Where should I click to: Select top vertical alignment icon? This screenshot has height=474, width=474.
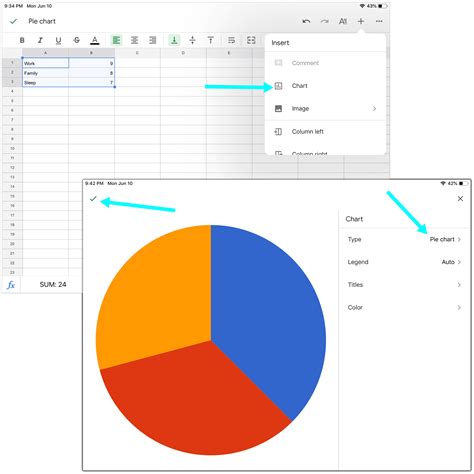pos(211,40)
